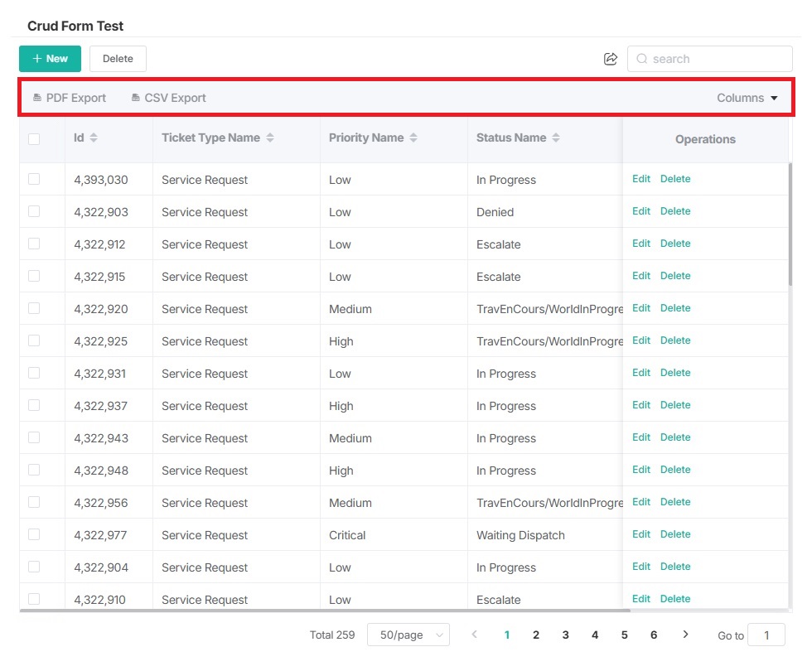Go to page 3
The height and width of the screenshot is (671, 812).
click(x=565, y=635)
